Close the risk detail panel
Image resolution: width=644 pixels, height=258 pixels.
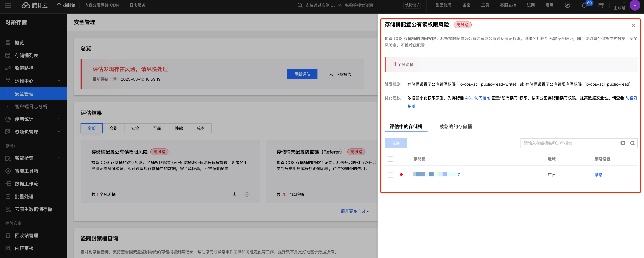(633, 26)
